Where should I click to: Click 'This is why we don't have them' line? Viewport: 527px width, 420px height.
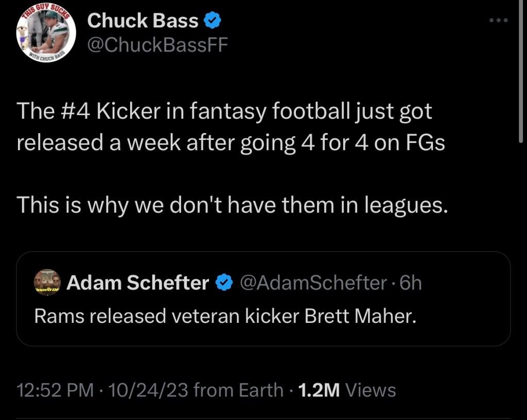pos(232,205)
